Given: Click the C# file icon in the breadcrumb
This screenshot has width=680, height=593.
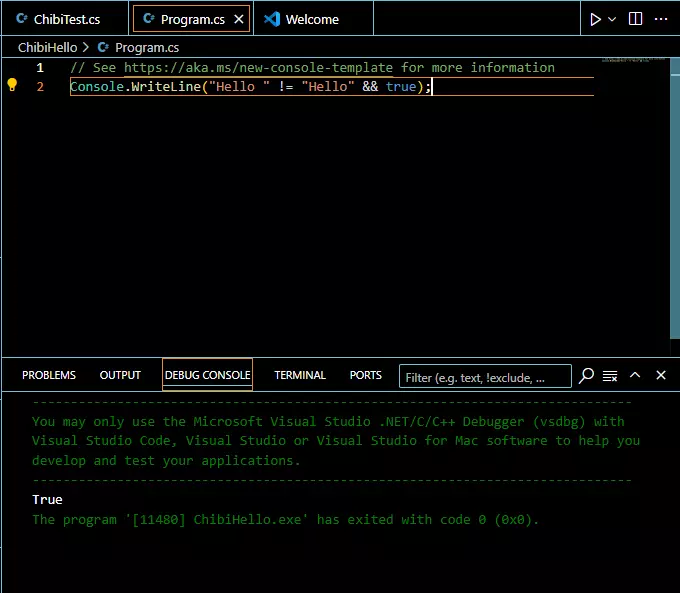Looking at the screenshot, I should tap(103, 47).
